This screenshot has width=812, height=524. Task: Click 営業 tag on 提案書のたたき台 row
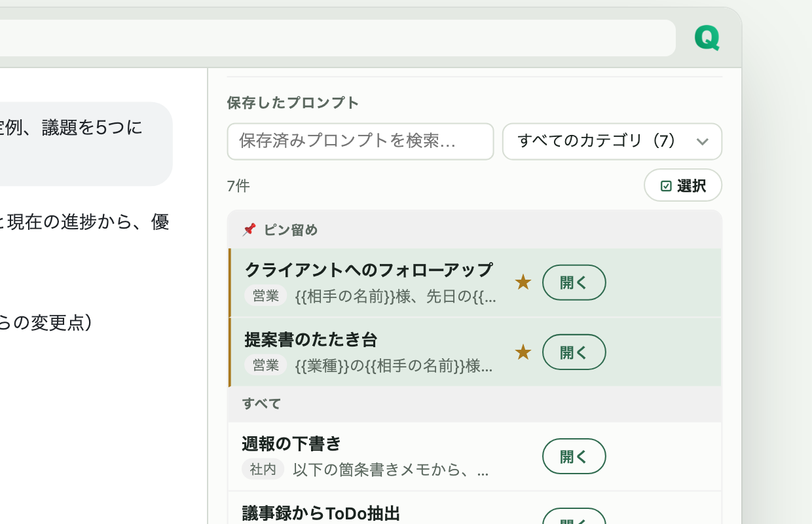(266, 365)
